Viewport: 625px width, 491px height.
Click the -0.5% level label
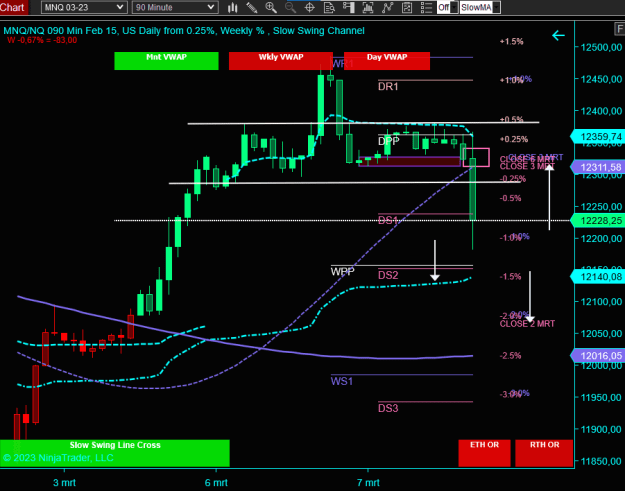point(510,198)
